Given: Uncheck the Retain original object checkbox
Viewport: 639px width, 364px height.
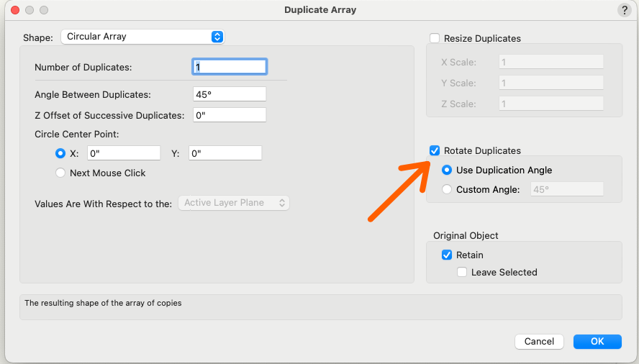Looking at the screenshot, I should [x=447, y=255].
